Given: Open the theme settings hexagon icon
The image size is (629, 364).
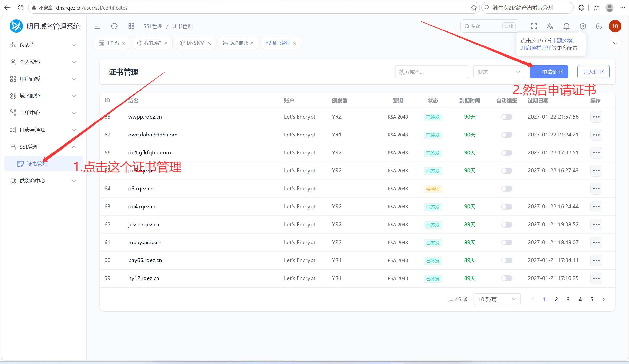Looking at the screenshot, I should tap(582, 26).
